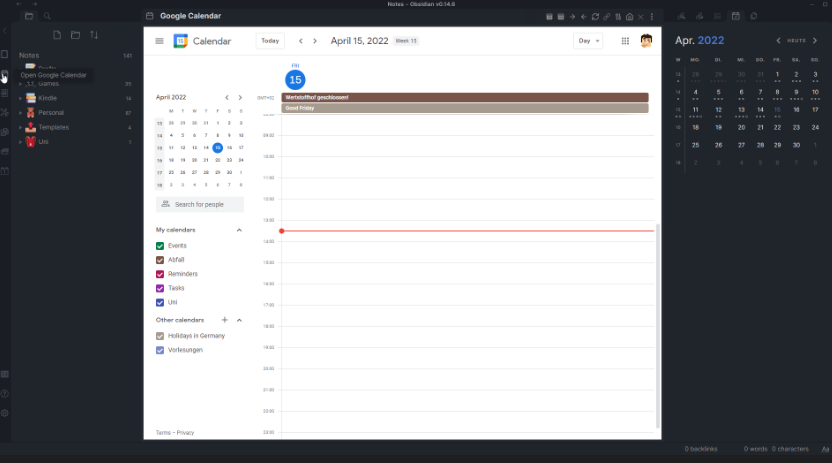Change sort order with arrows icon
Image resolution: width=832 pixels, height=463 pixels.
pos(94,35)
